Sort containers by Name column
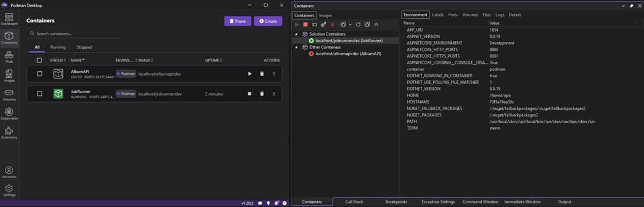Screen dimensions: 644x207 [x=77, y=60]
